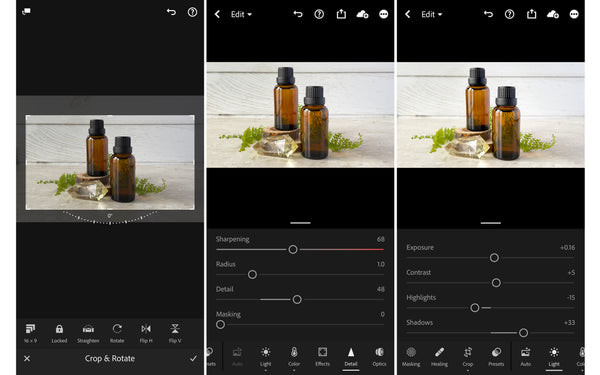Image resolution: width=600 pixels, height=375 pixels.
Task: Open the Edit dropdown in the Detail screen
Action: [x=241, y=14]
